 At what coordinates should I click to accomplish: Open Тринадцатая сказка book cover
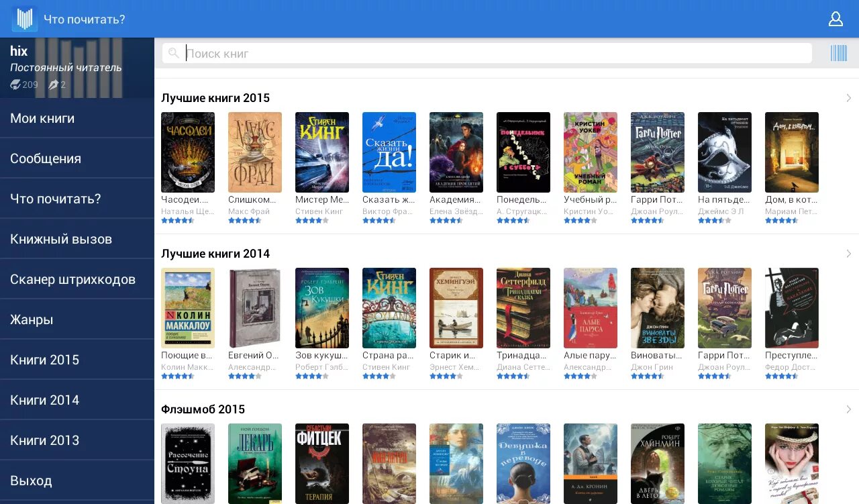523,308
